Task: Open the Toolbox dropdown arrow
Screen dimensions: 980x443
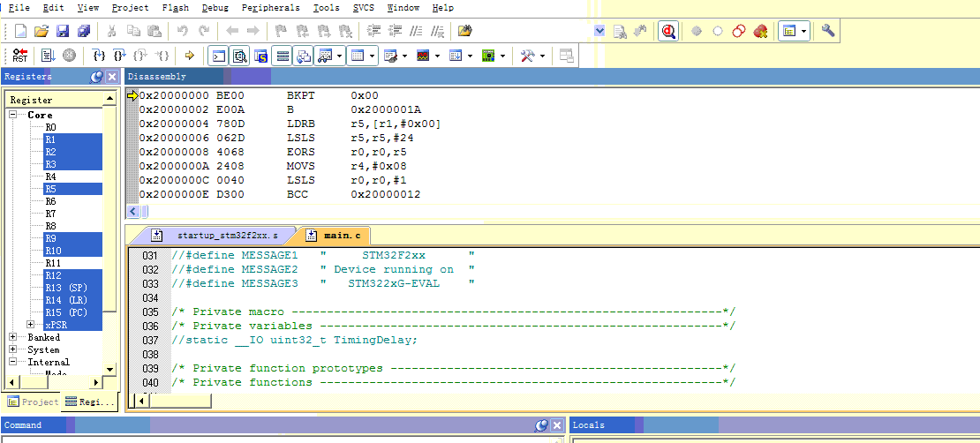Action: (x=542, y=56)
